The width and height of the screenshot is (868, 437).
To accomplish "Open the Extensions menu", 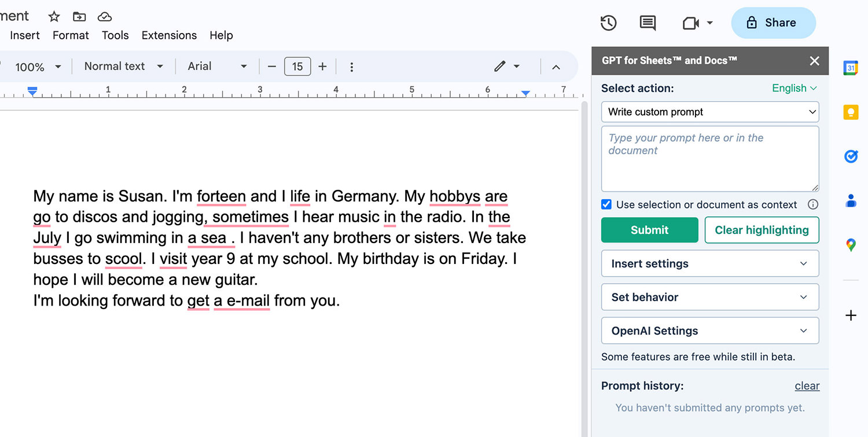I will (x=169, y=35).
